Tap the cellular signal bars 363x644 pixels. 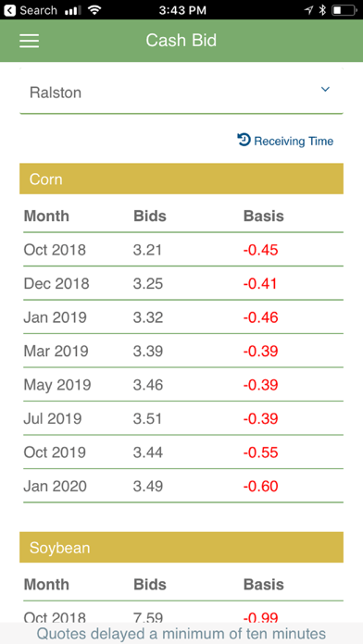coord(73,11)
